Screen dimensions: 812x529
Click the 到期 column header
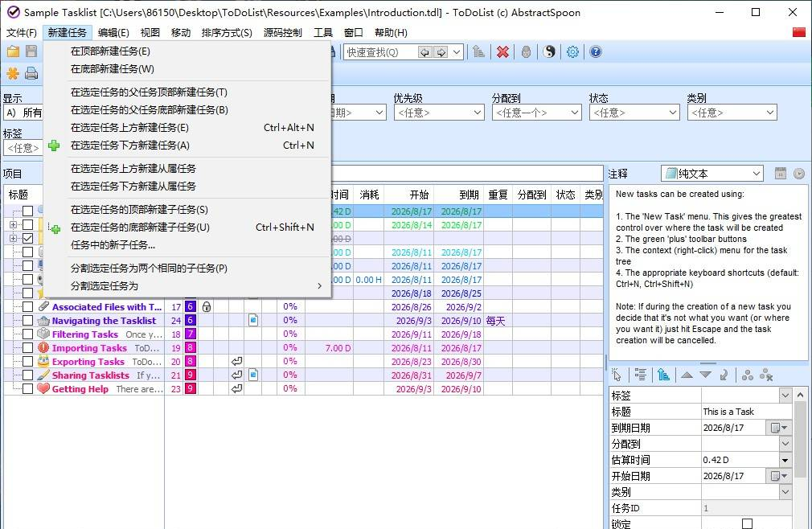pos(459,195)
